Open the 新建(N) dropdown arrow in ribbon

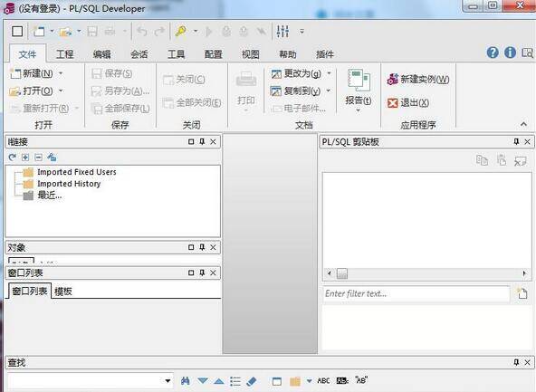click(x=61, y=73)
